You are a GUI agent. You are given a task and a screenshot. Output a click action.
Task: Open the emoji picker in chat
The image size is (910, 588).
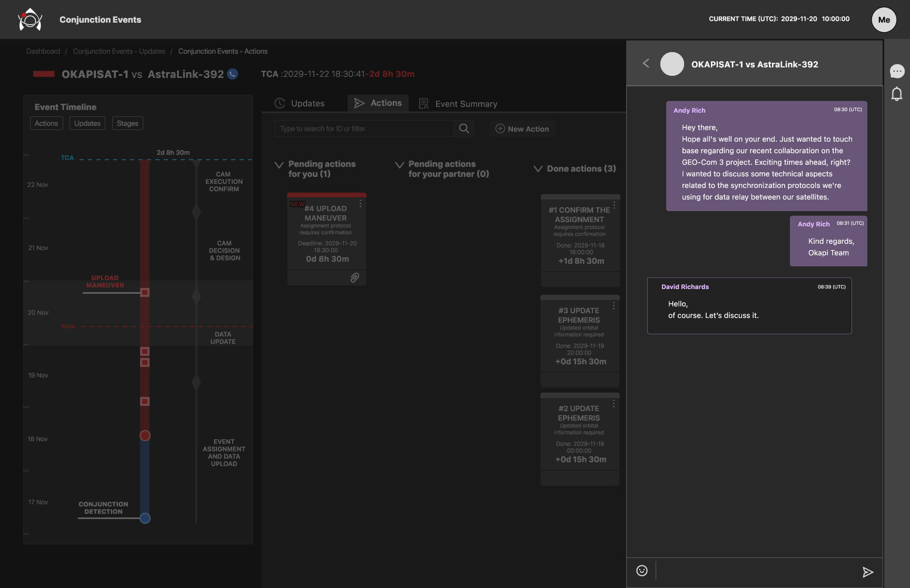click(641, 571)
